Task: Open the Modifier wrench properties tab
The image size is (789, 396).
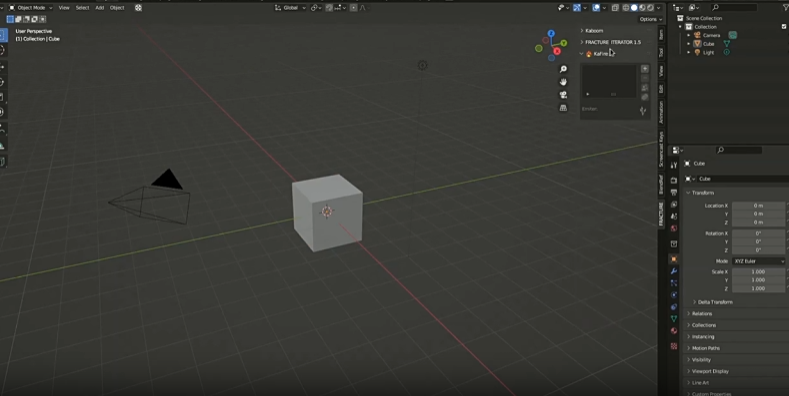Action: click(674, 271)
